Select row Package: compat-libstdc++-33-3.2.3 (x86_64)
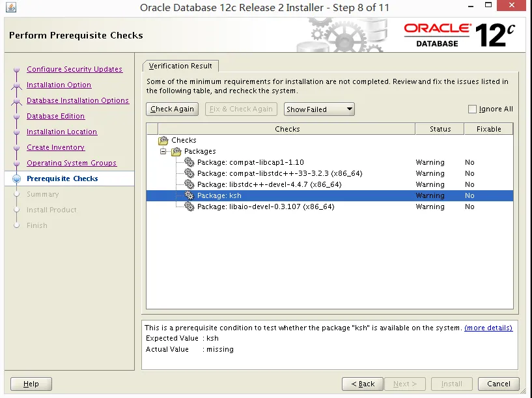The height and width of the screenshot is (398, 532). tap(329, 173)
